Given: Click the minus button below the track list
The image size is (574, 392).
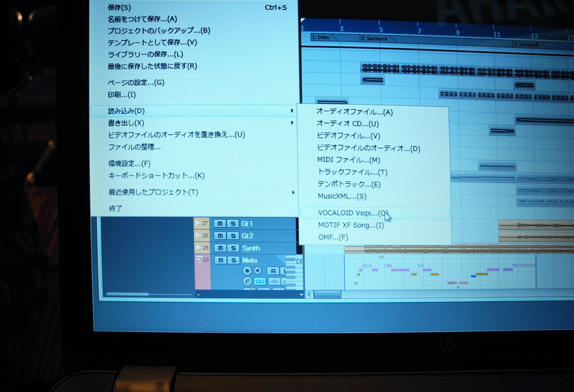Looking at the screenshot, I should coord(198,295).
